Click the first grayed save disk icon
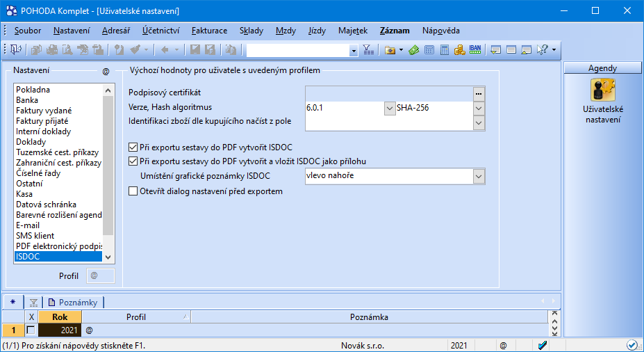Screen dimensions: 644x352 (x=195, y=50)
